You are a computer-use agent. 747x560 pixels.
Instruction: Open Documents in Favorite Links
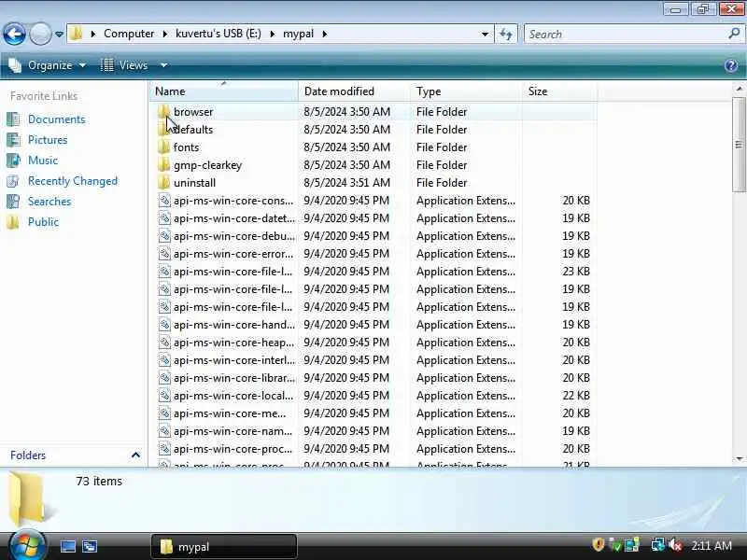tap(56, 119)
